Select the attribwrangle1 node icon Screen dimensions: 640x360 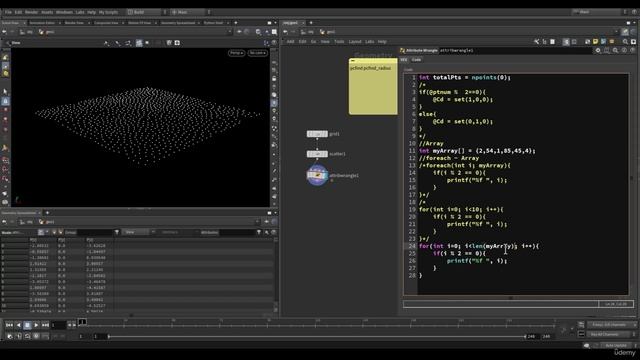pyautogui.click(x=317, y=175)
